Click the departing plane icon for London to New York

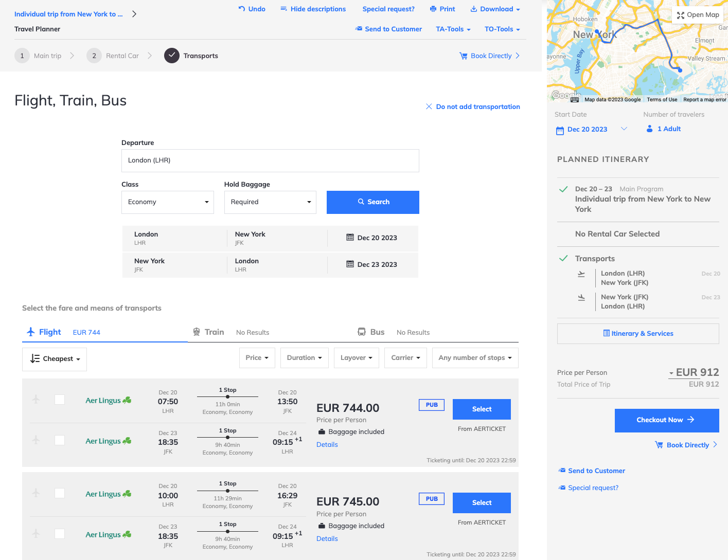tap(581, 274)
